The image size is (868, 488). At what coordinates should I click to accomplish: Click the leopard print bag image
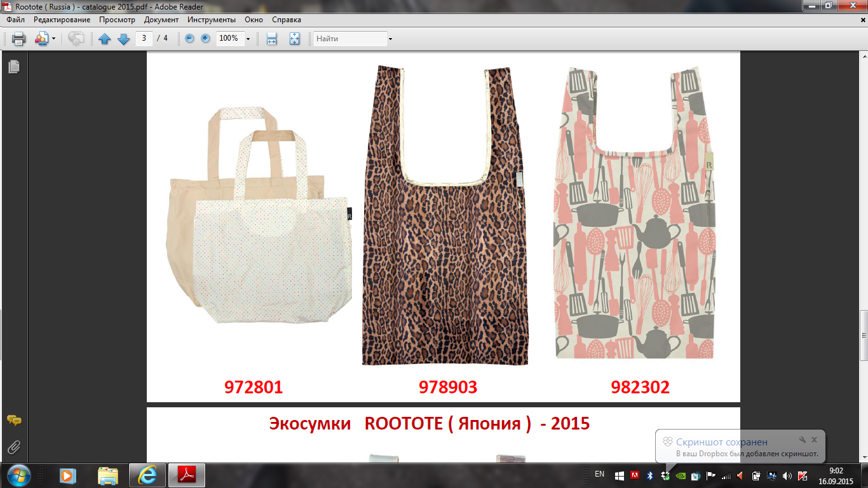pos(445,215)
